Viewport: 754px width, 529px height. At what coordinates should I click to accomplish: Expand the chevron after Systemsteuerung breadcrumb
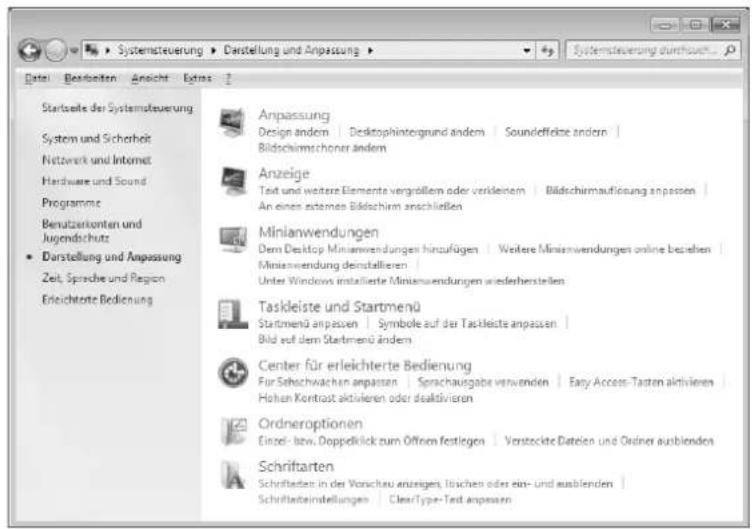pyautogui.click(x=214, y=50)
